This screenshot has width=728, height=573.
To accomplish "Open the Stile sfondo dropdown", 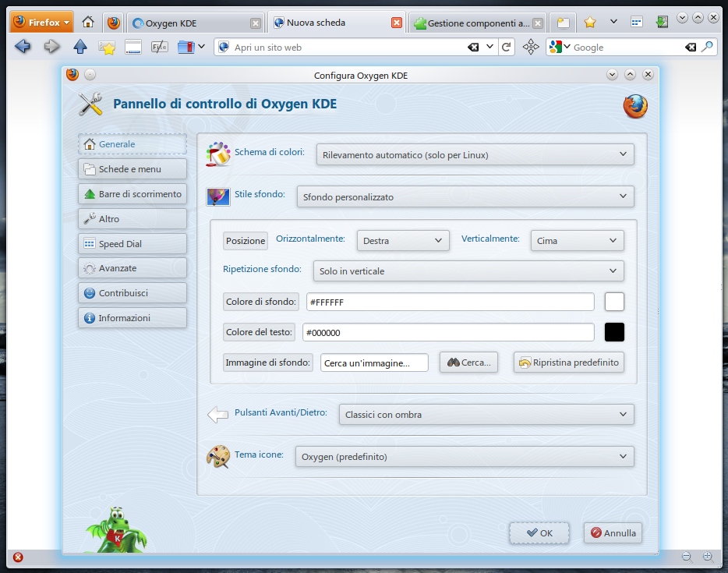I will (x=465, y=197).
